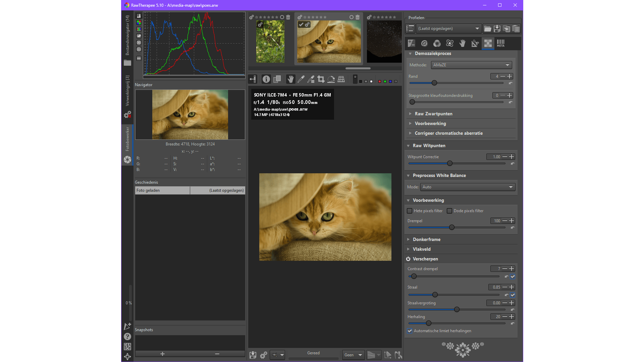
Task: Select the crop tool icon
Action: click(x=321, y=79)
